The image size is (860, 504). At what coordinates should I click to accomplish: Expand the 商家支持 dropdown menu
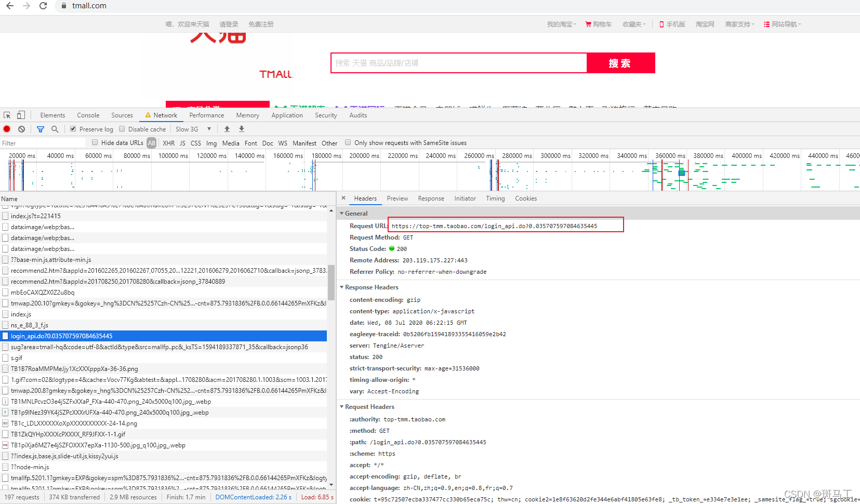coord(739,24)
